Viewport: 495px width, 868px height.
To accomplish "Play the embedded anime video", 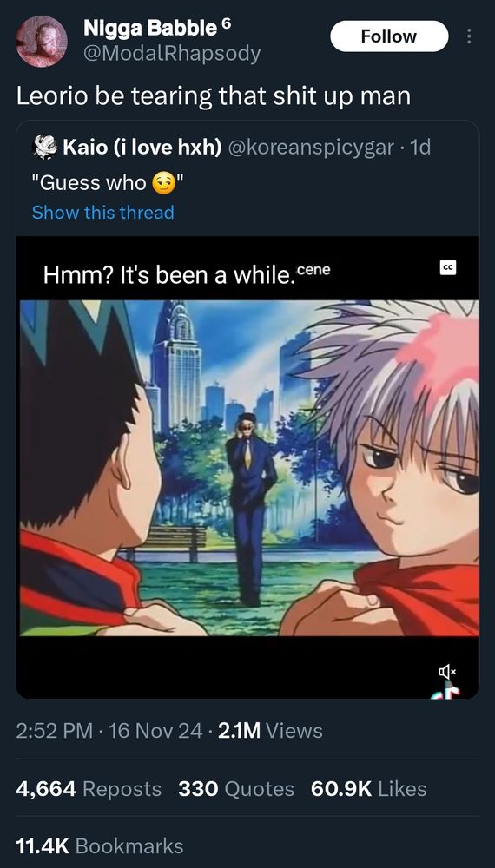I will click(x=247, y=468).
